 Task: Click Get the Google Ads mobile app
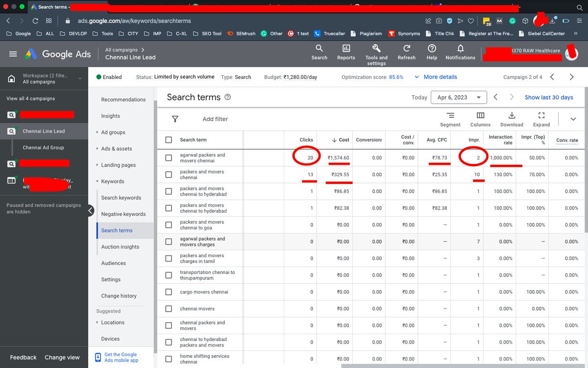coord(121,357)
